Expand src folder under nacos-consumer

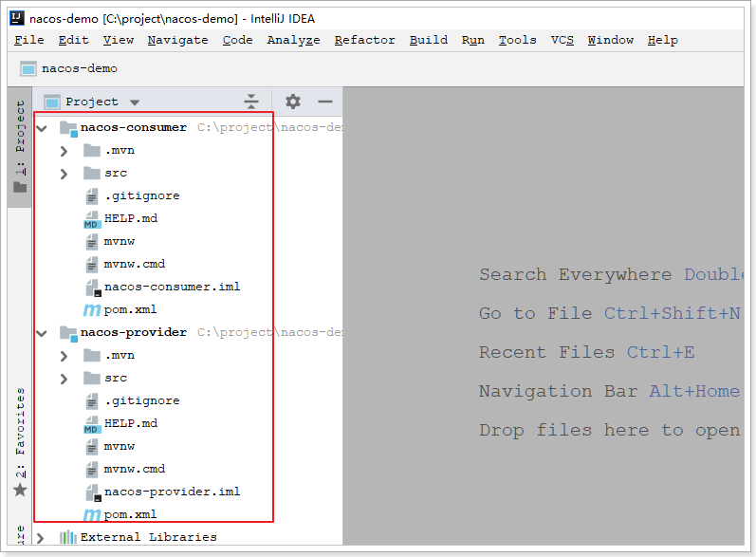[64, 173]
